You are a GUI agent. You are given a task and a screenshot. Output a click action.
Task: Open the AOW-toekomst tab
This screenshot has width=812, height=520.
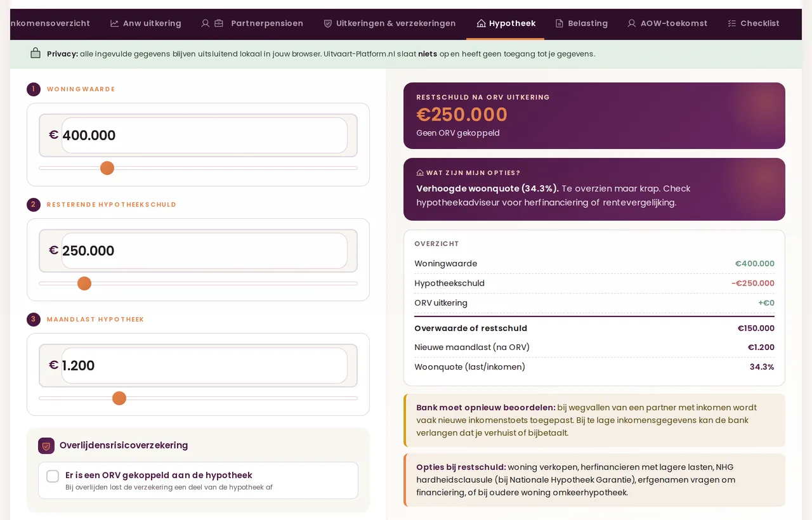(x=667, y=23)
